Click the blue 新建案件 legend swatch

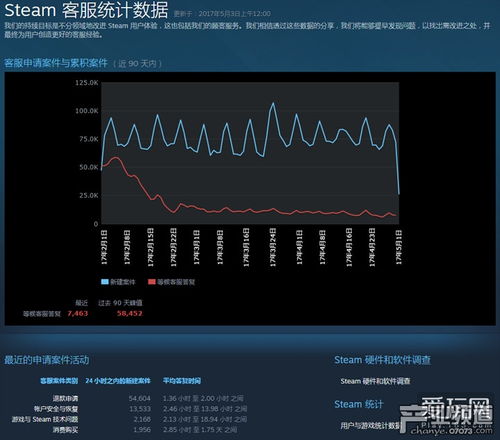click(105, 282)
